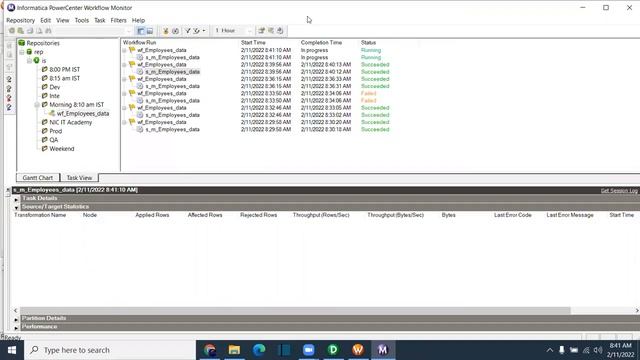This screenshot has height=360, width=640.
Task: Expand the Task Details section
Action: pyautogui.click(x=16, y=199)
